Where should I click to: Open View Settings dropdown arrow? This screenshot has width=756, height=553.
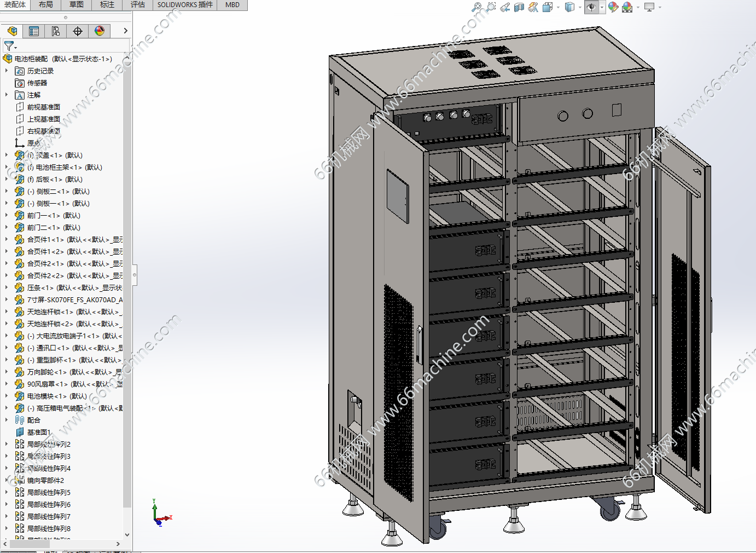point(660,8)
